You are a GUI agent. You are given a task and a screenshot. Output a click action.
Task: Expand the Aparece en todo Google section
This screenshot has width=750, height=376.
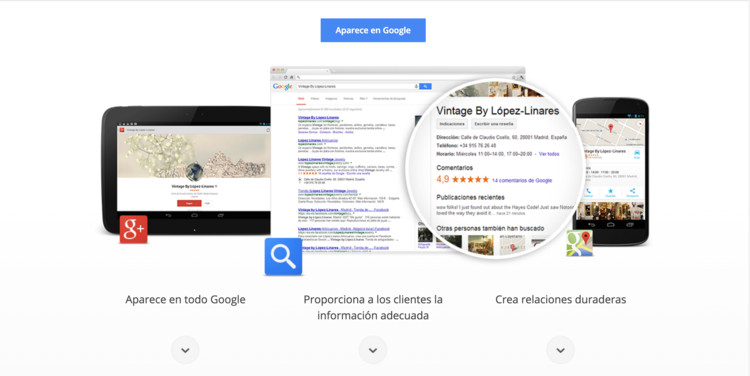(185, 350)
